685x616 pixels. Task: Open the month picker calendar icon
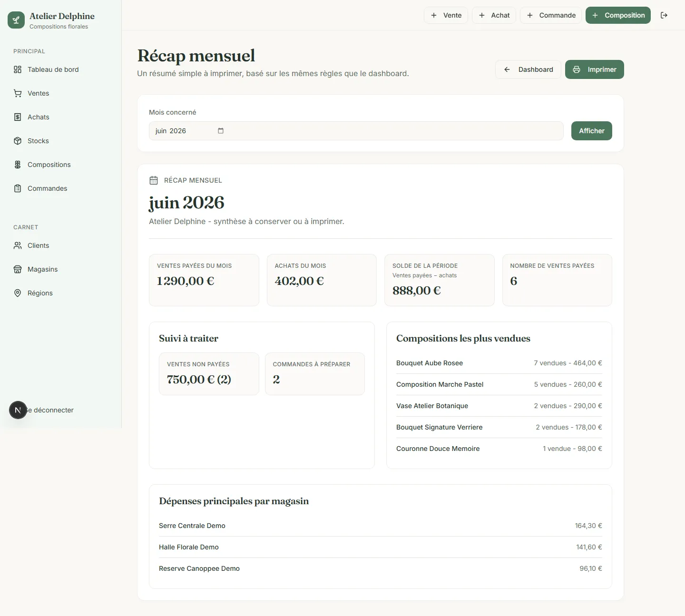click(x=221, y=131)
